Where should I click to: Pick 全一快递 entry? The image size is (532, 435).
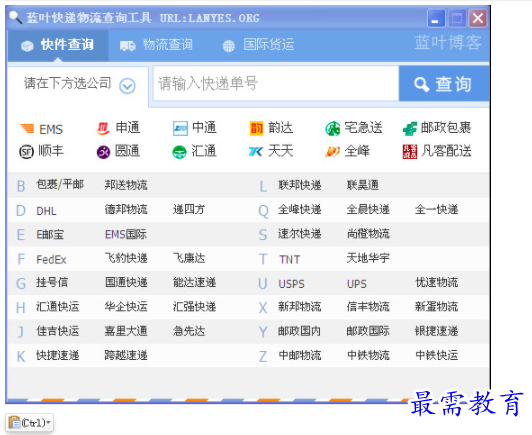click(437, 210)
